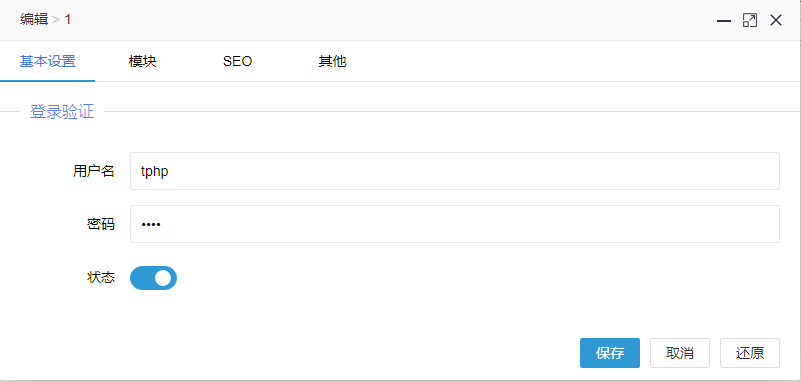Select the SEO tab
The width and height of the screenshot is (801, 382).
pos(238,61)
